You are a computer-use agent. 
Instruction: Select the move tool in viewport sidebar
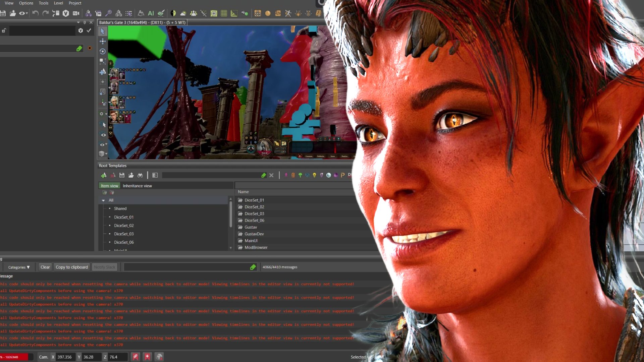(103, 41)
